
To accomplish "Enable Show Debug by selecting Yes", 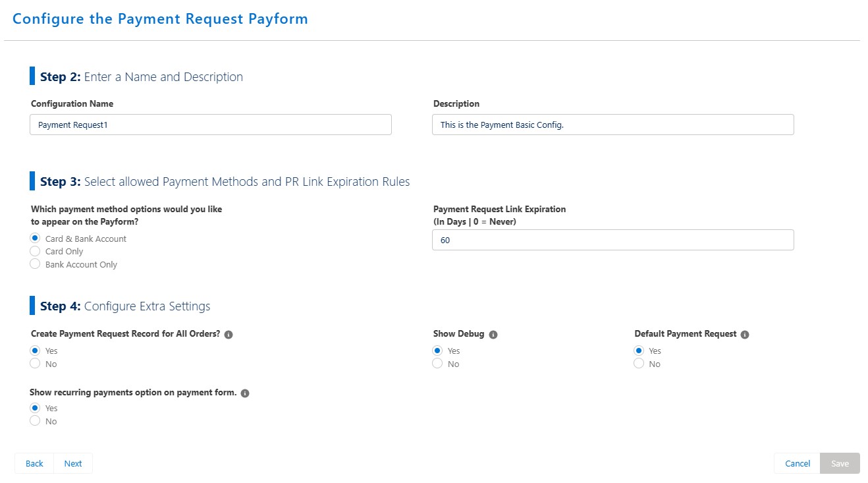I will pyautogui.click(x=437, y=351).
